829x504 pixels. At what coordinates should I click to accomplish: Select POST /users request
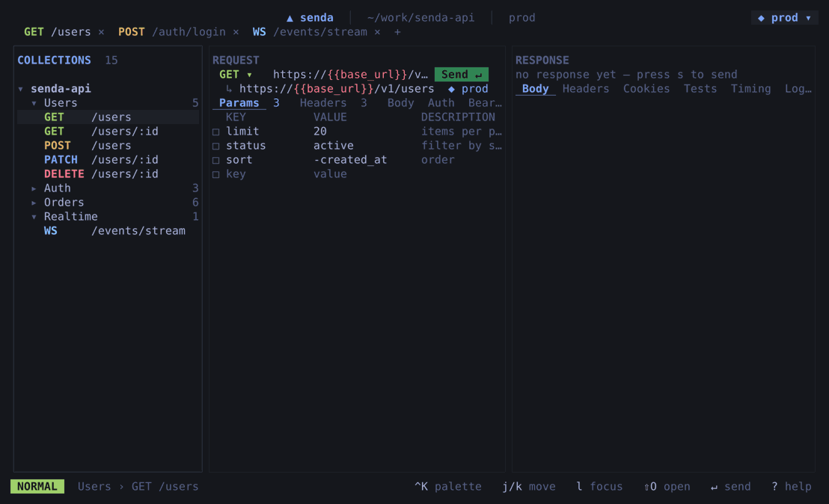(x=108, y=146)
